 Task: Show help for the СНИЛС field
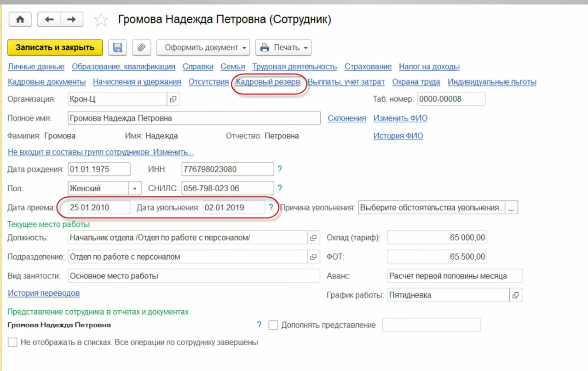[x=280, y=188]
